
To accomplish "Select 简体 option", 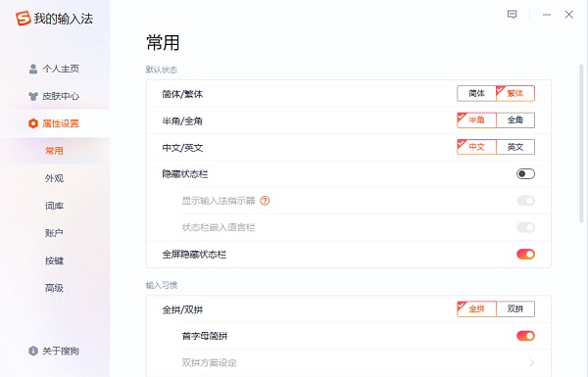I will click(476, 93).
